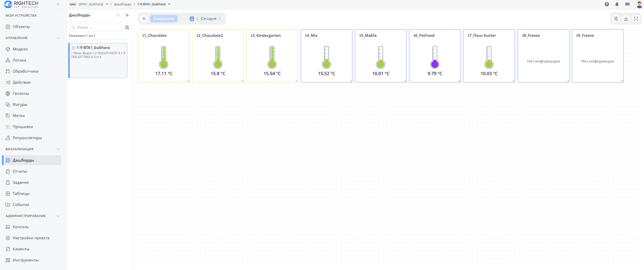Click Дашборды breadcrumb link
Image resolution: width=644 pixels, height=270 pixels.
click(122, 4)
